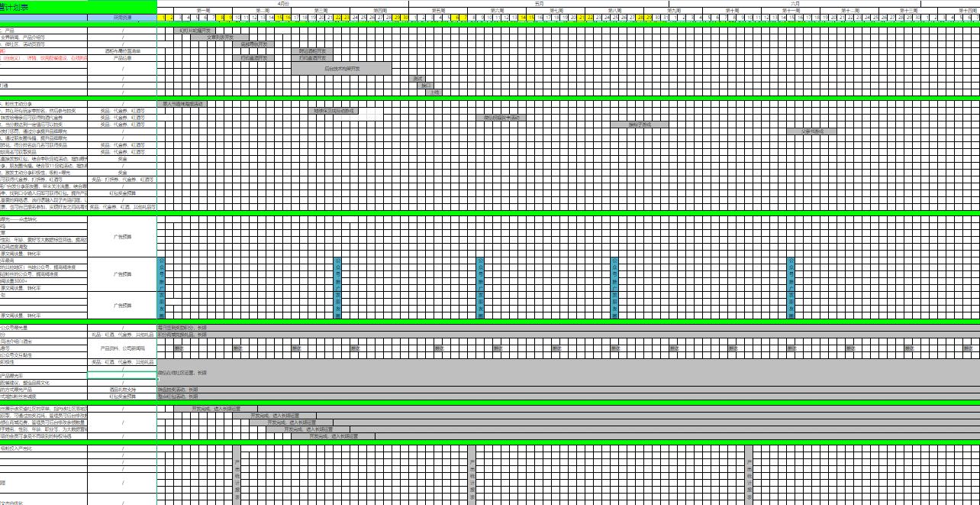Select the 第二周 week header cell

click(262, 10)
